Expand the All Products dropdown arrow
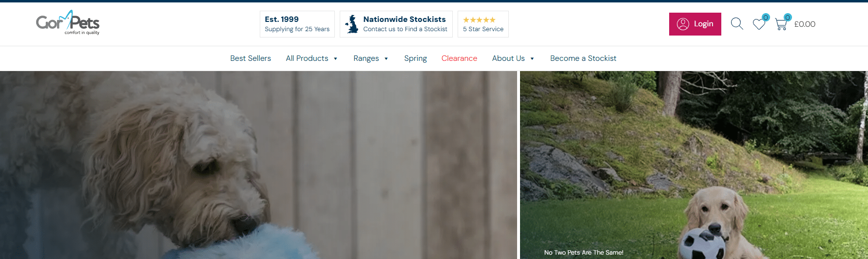Image resolution: width=868 pixels, height=259 pixels. coord(335,59)
